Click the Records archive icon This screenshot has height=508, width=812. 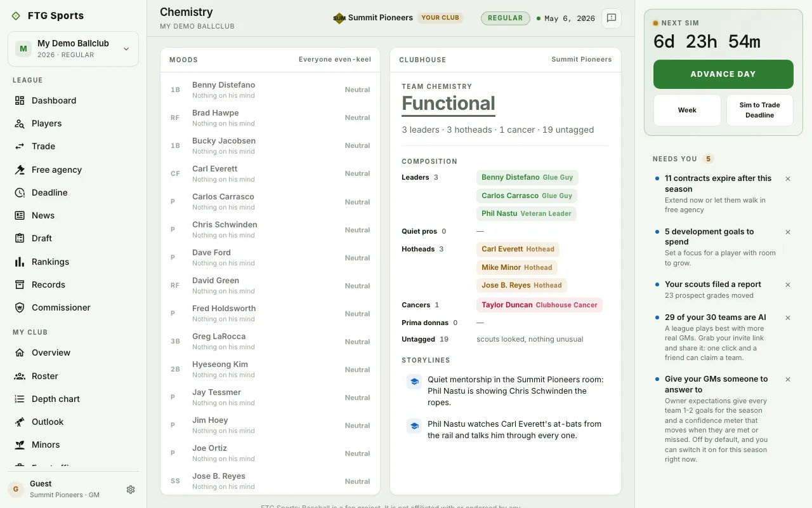(20, 284)
